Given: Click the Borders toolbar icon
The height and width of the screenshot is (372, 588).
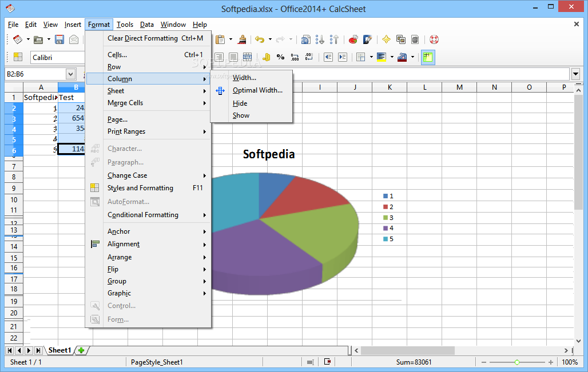Looking at the screenshot, I should (361, 57).
